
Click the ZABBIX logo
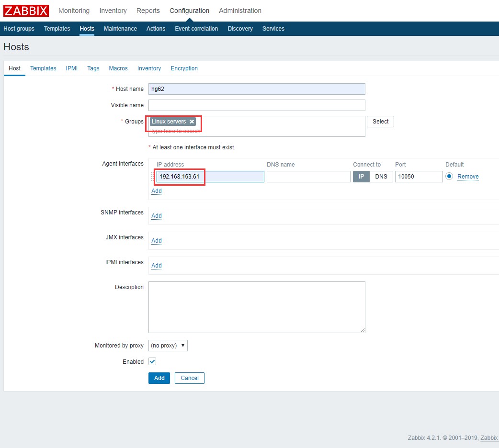click(x=26, y=11)
